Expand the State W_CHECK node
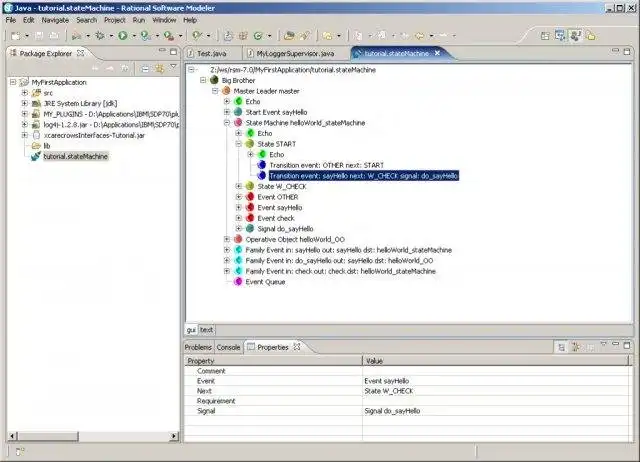Image resolution: width=640 pixels, height=462 pixels. [239, 186]
